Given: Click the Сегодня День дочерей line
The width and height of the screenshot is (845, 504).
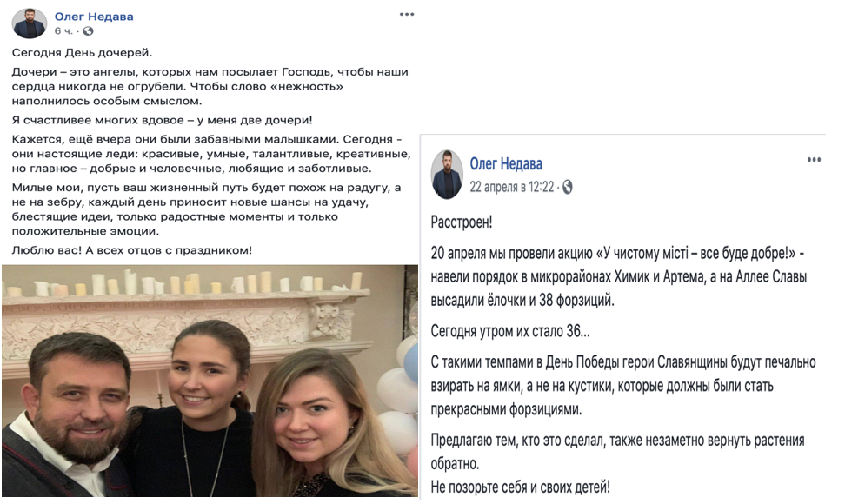Looking at the screenshot, I should (x=82, y=53).
